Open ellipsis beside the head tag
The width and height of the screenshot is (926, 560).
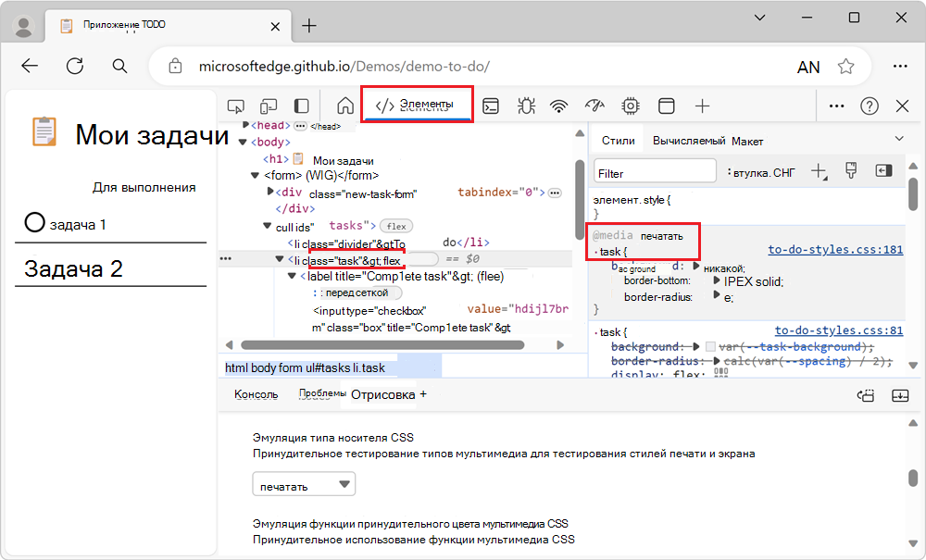click(x=301, y=126)
